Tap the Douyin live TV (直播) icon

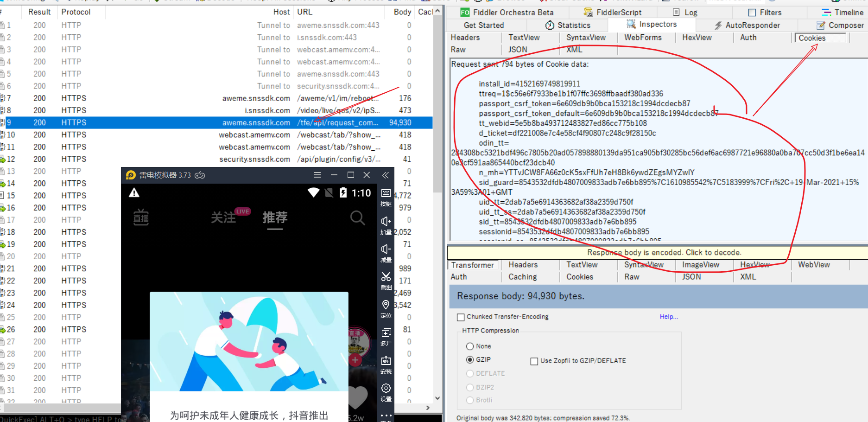pos(141,217)
